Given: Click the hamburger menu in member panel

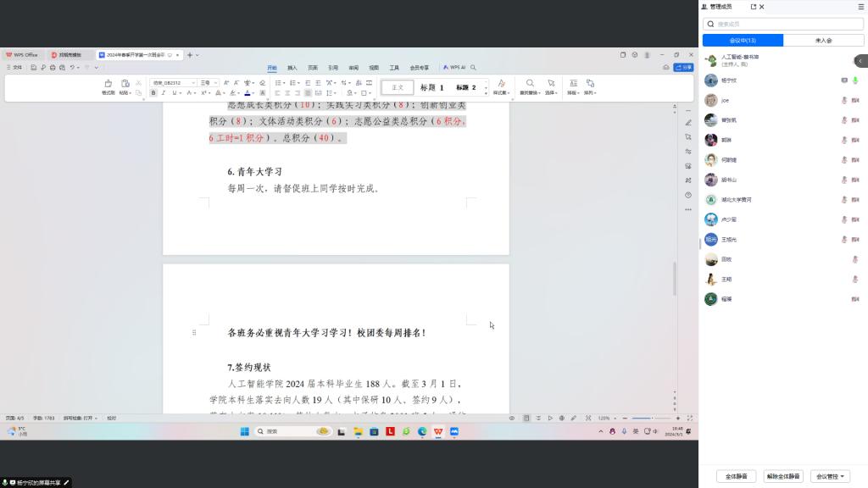Looking at the screenshot, I should point(861,7).
